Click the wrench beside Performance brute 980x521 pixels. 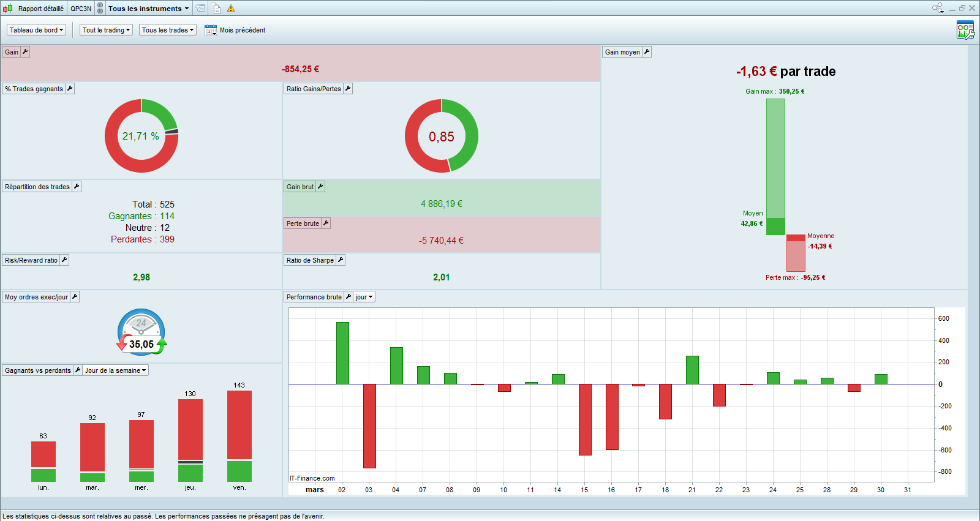coord(349,297)
